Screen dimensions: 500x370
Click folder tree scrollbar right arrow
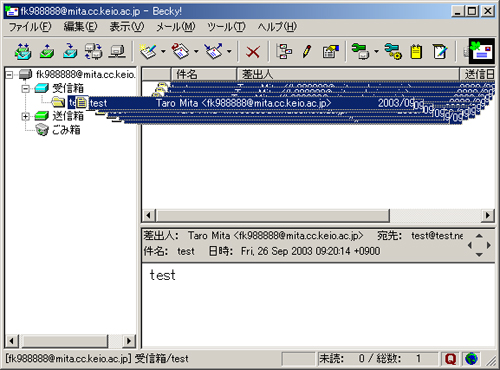click(129, 341)
